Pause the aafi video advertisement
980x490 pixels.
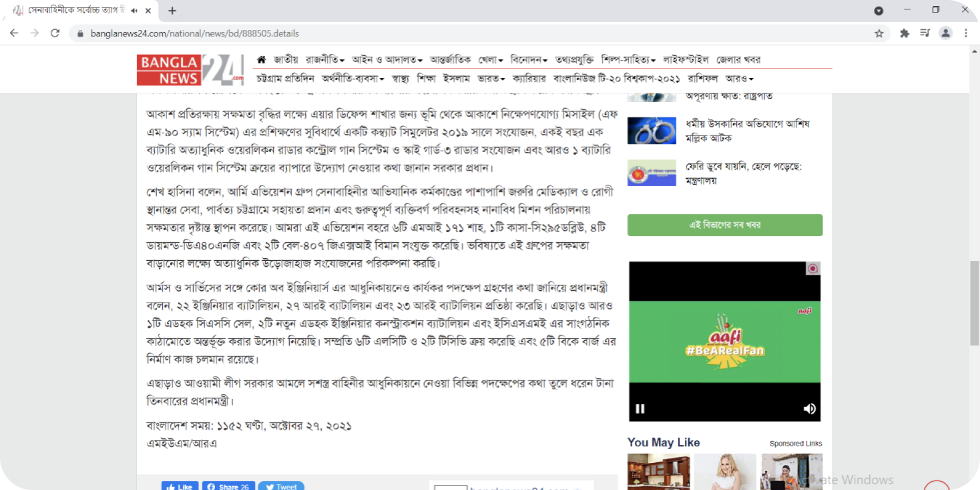(640, 408)
